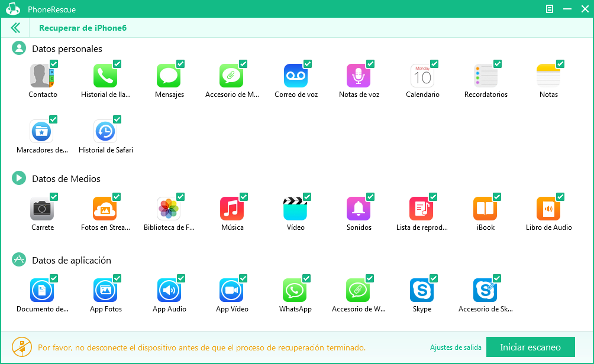Select the yellow Notas icon
This screenshot has width=594, height=364.
tap(548, 76)
